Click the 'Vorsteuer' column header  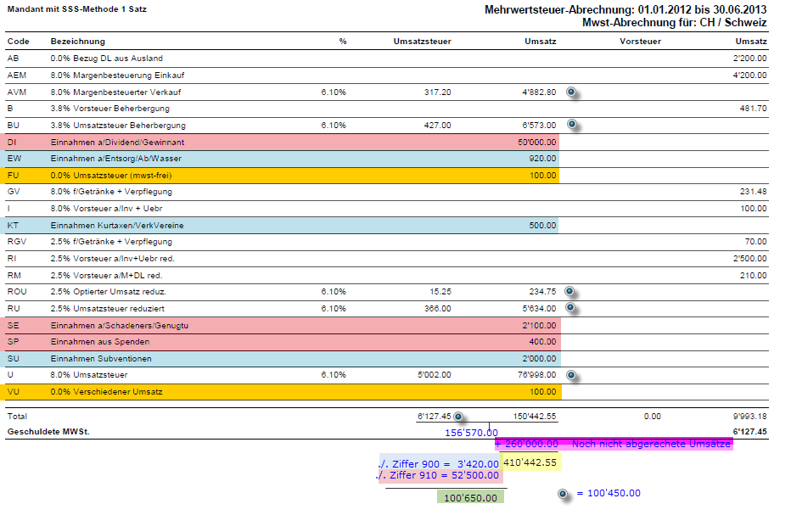coord(640,42)
